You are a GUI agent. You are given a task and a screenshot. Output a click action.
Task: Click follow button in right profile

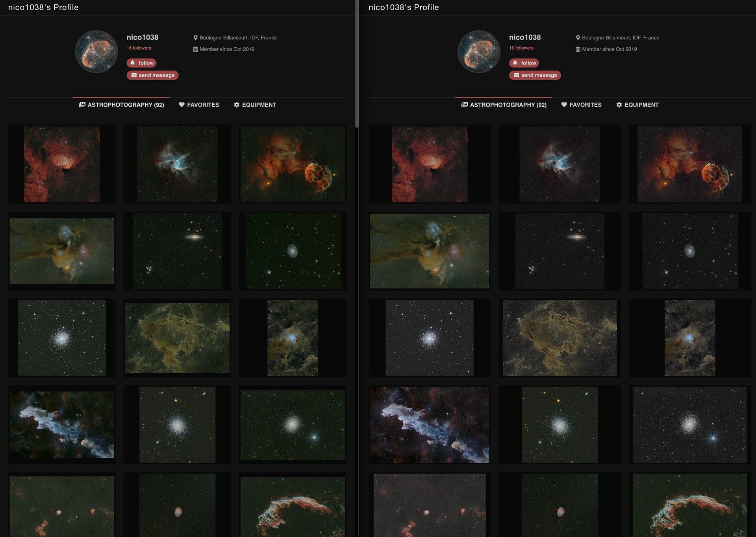click(524, 63)
